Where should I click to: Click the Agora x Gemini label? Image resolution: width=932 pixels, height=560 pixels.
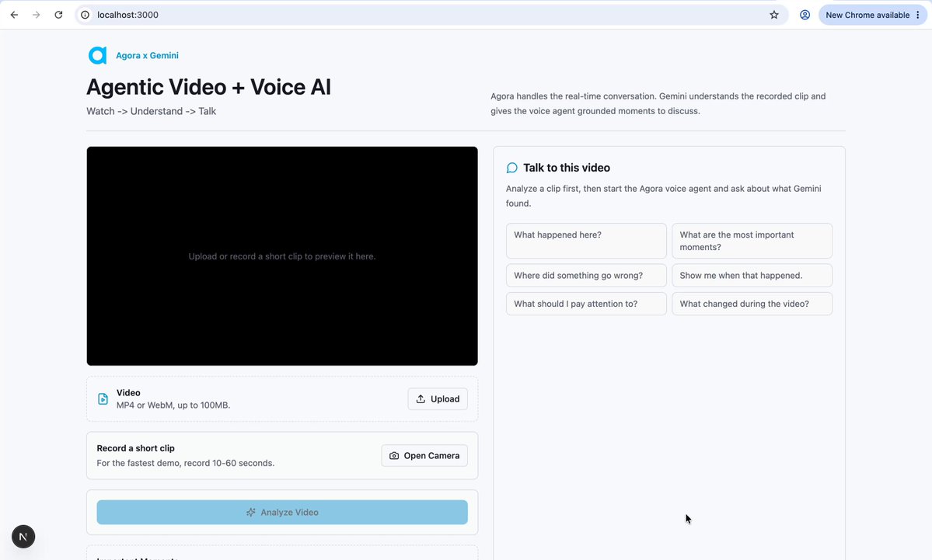pyautogui.click(x=147, y=55)
